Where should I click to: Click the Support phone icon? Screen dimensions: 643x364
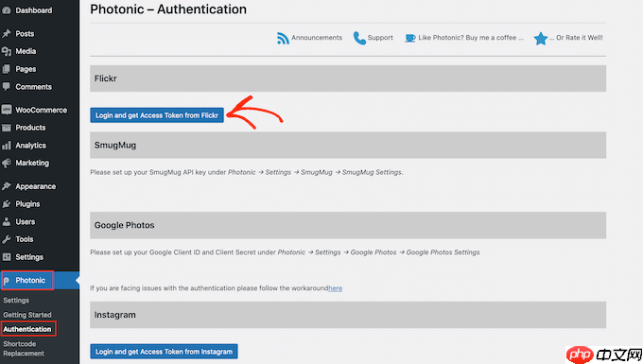359,38
